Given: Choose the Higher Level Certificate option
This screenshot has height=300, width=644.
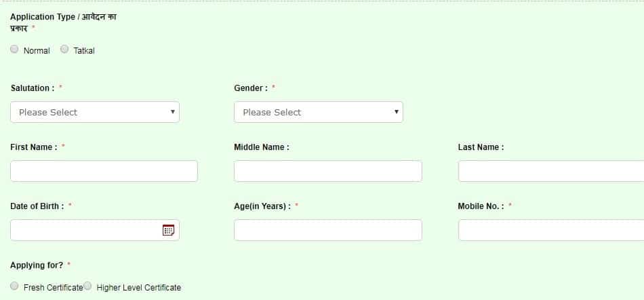Looking at the screenshot, I should [x=87, y=286].
